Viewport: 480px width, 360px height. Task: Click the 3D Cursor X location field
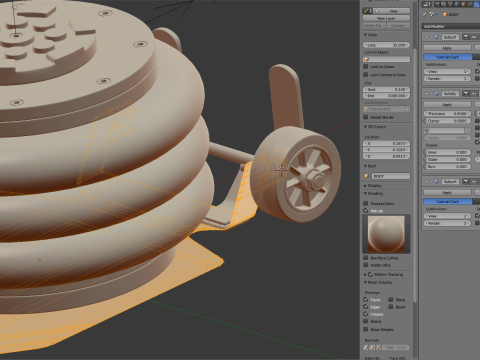pyautogui.click(x=386, y=143)
